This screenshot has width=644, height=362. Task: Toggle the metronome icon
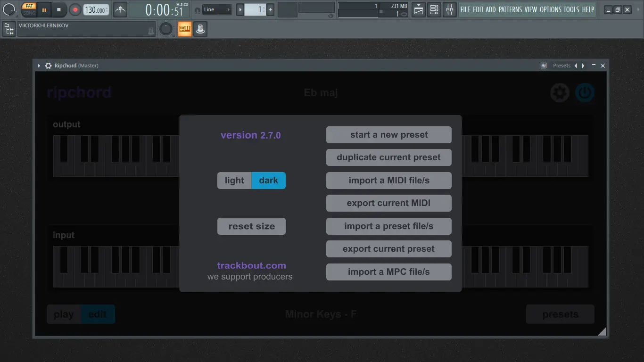pos(120,9)
